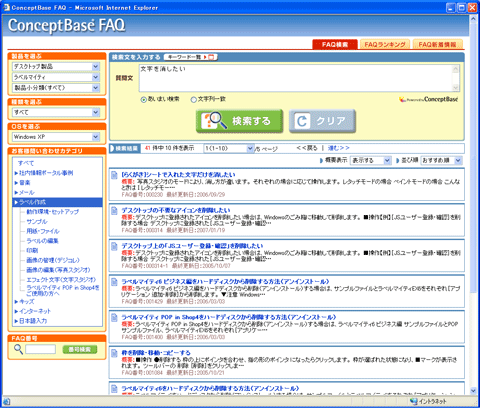Switch to the FAQ新着情報 tab

(x=437, y=44)
